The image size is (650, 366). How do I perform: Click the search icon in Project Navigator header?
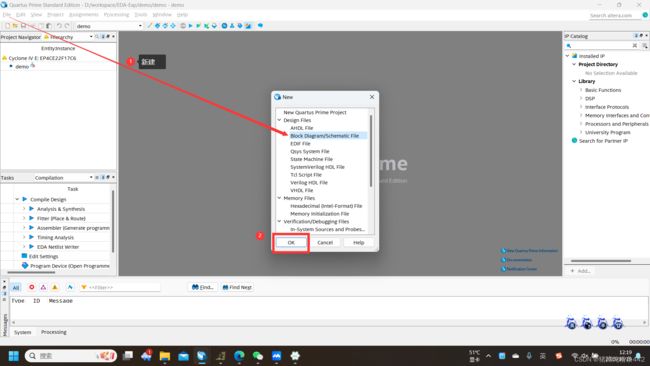point(97,37)
